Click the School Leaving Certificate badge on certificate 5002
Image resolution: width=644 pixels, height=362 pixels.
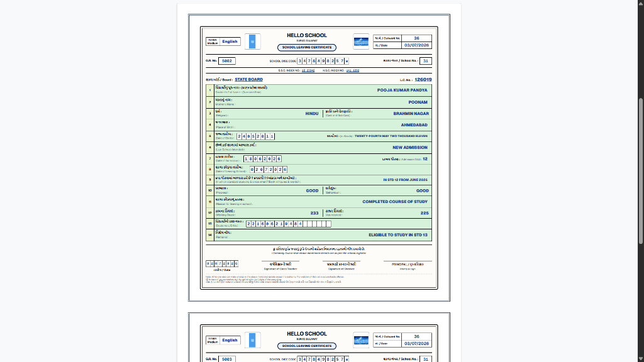[x=307, y=48]
